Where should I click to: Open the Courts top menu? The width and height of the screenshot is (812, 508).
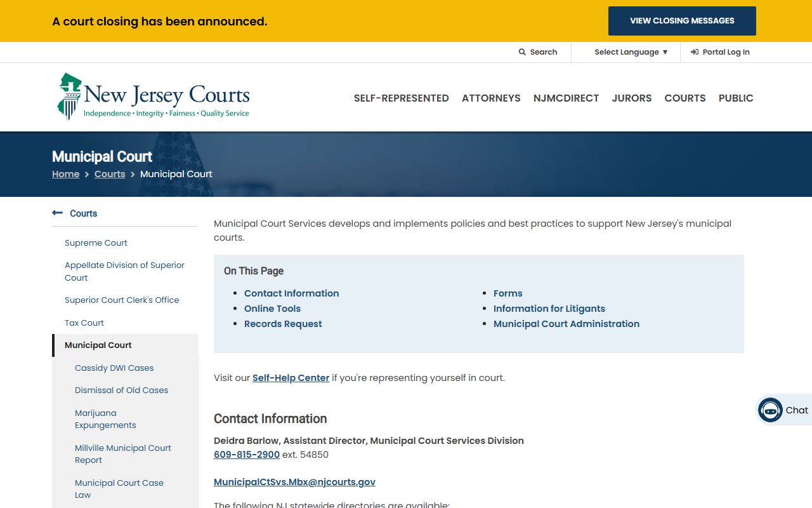tap(685, 98)
